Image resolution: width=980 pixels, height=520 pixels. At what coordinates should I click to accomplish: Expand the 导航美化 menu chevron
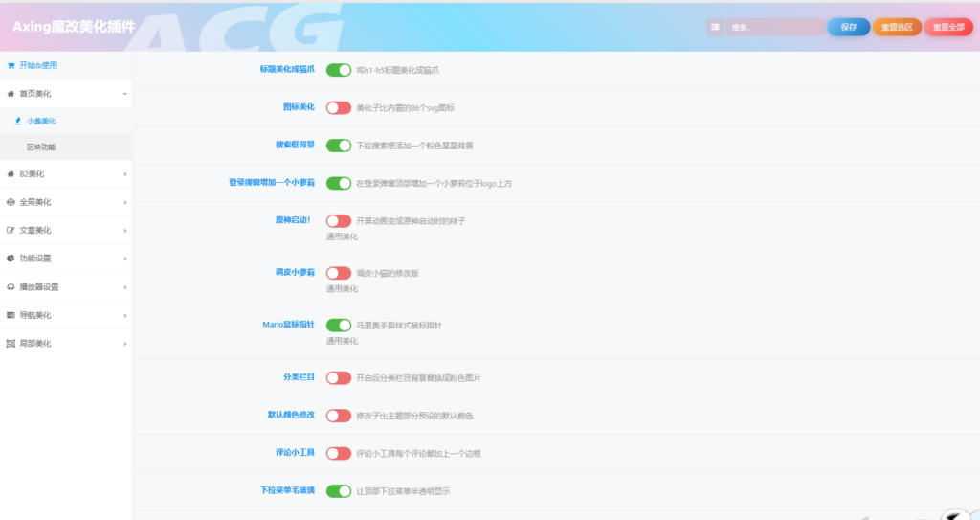coord(124,315)
